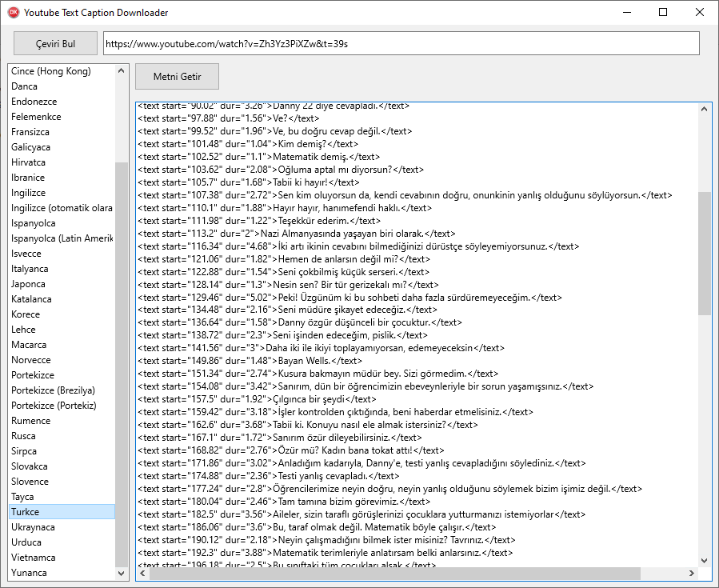Choose Fransizca from the list

62,132
